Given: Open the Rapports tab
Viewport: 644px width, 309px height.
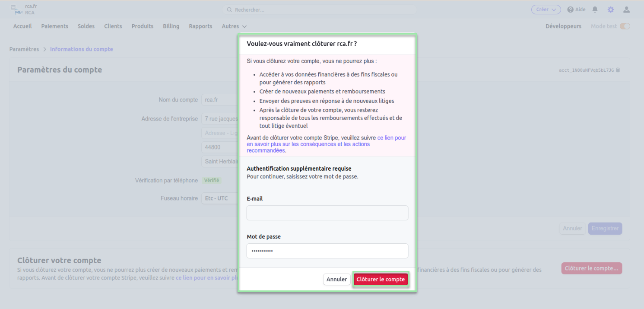Looking at the screenshot, I should pos(200,26).
